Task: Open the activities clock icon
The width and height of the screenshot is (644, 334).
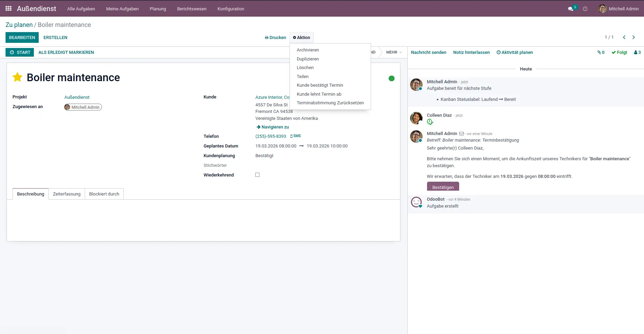Action: point(585,9)
